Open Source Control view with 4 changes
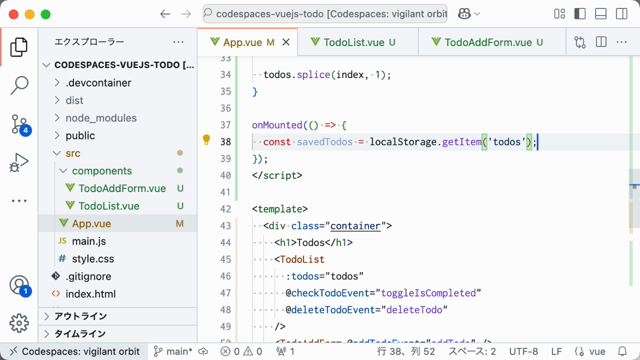The width and height of the screenshot is (640, 360). click(19, 124)
